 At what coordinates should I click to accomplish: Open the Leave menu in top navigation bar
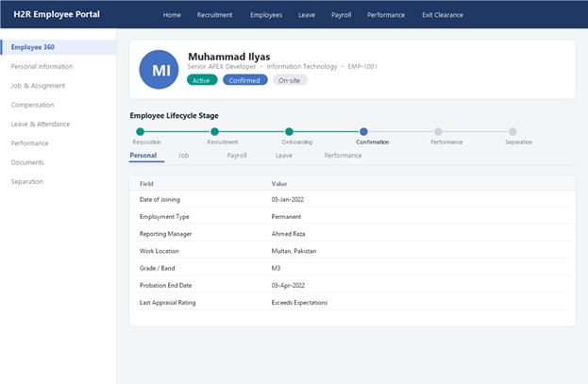[x=307, y=15]
